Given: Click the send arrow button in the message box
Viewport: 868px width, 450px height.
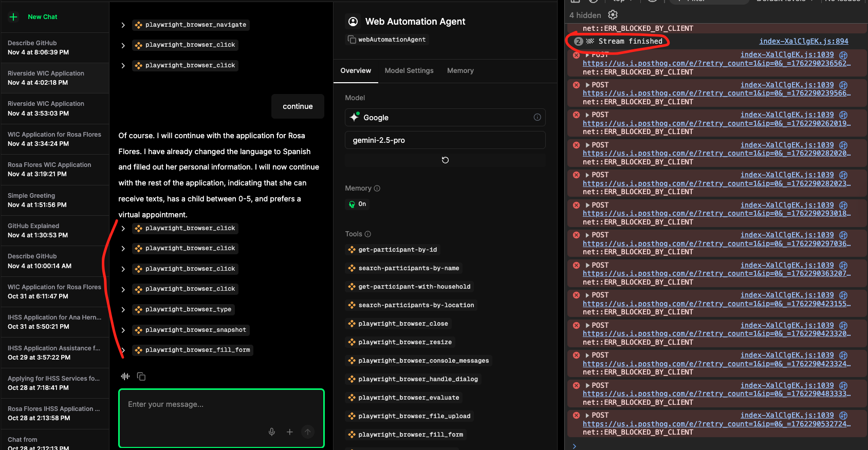Looking at the screenshot, I should coord(308,432).
